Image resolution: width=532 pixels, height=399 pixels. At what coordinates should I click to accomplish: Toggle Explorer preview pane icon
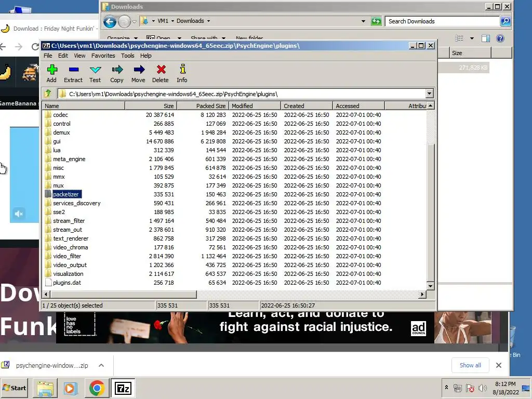pyautogui.click(x=486, y=38)
